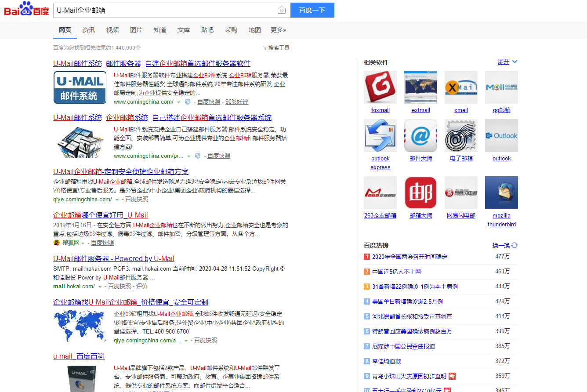Open the 搜索工具 filter
This screenshot has width=587, height=392.
(276, 48)
